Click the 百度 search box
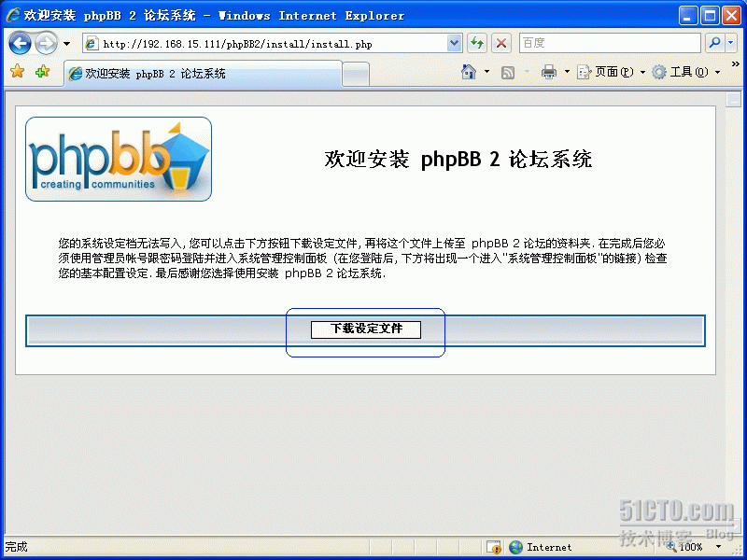The width and height of the screenshot is (747, 560). tap(610, 43)
